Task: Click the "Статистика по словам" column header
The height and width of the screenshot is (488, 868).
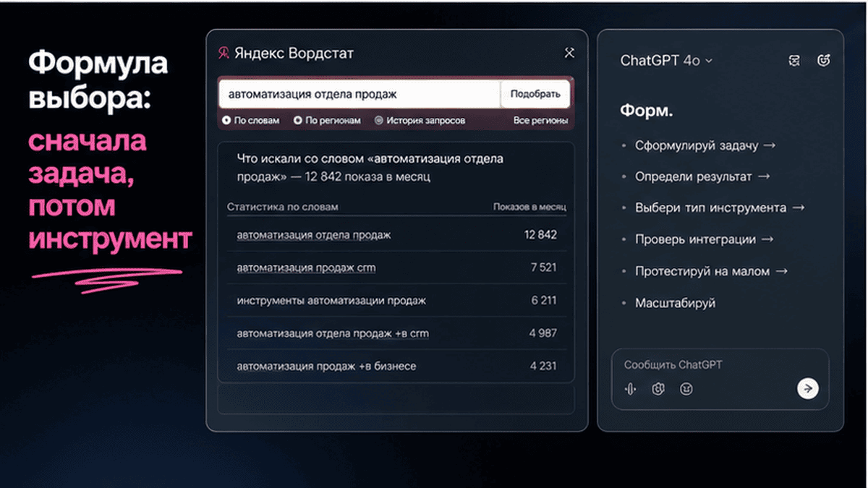Action: click(x=282, y=207)
